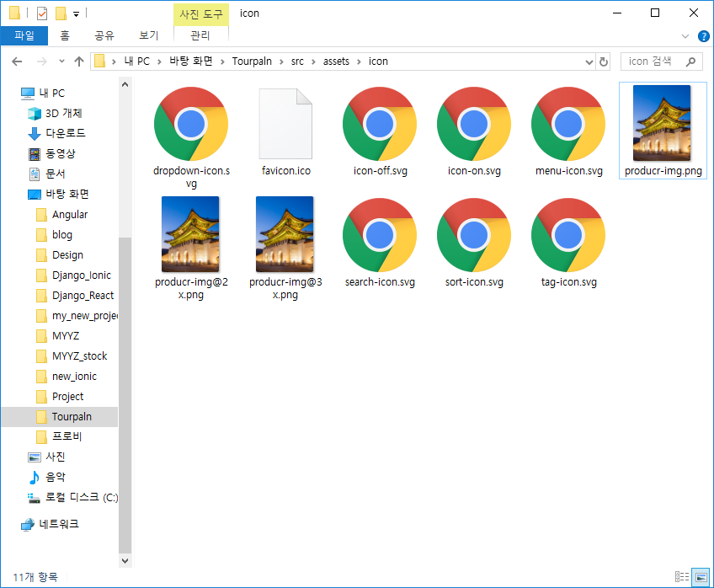Select producr-img.png thumbnail
The width and height of the screenshot is (714, 588).
663,123
